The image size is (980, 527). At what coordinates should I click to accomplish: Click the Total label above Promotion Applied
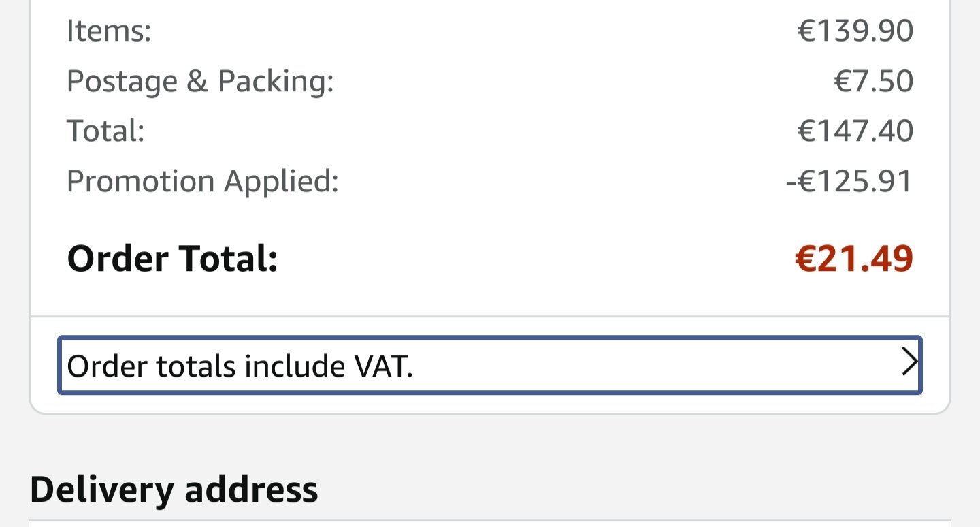pos(105,131)
